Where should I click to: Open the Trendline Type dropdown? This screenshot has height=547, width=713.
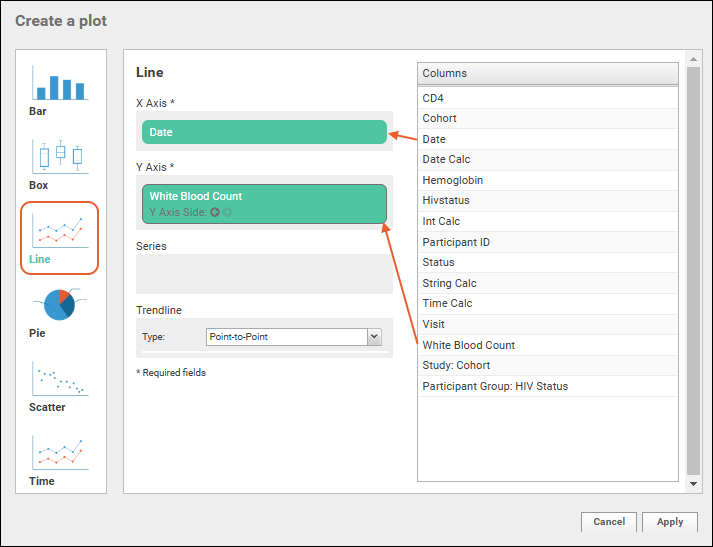click(286, 337)
